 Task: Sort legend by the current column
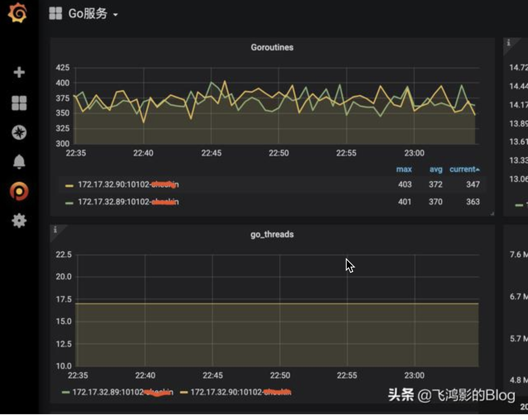coord(465,169)
